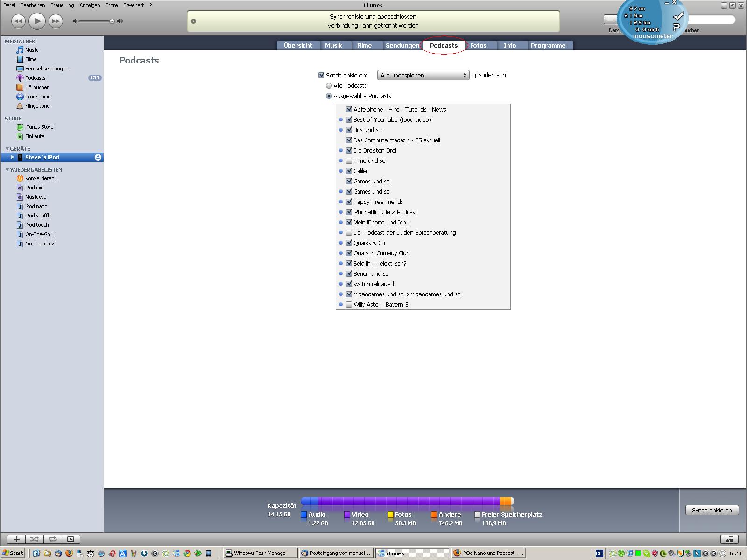747x560 pixels.
Task: Click the play button
Action: (x=37, y=21)
